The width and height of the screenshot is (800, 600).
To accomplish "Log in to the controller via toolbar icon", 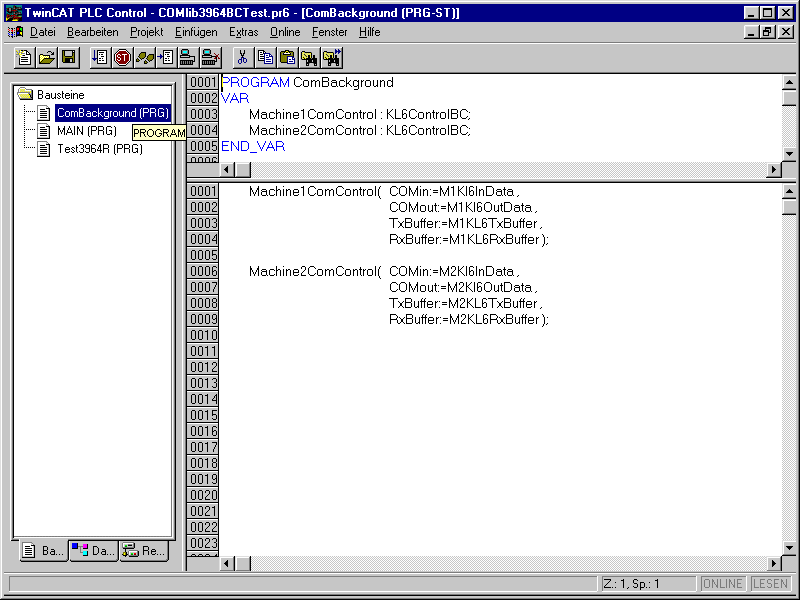I will (188, 58).
